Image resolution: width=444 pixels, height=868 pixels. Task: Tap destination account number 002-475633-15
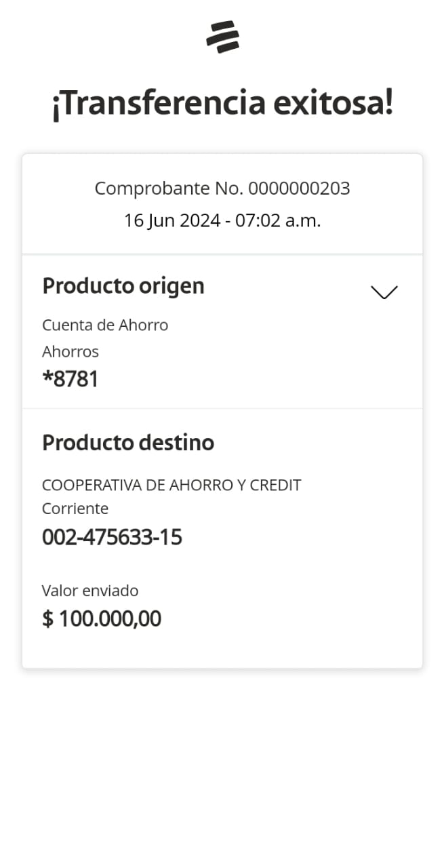click(112, 538)
